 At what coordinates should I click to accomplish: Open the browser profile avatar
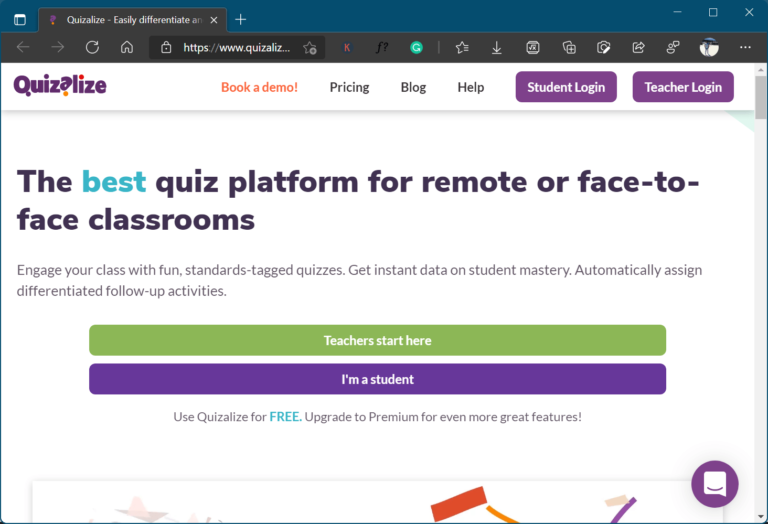(709, 48)
